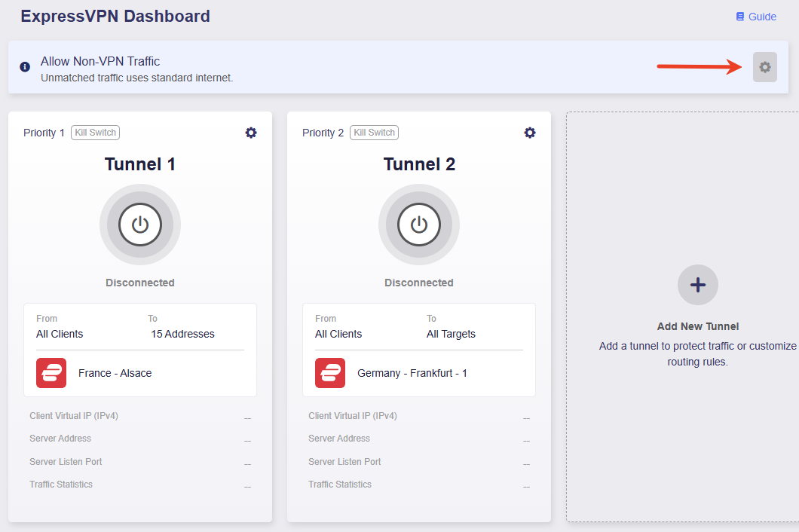Toggle Tunnel 1 power button

pos(140,225)
